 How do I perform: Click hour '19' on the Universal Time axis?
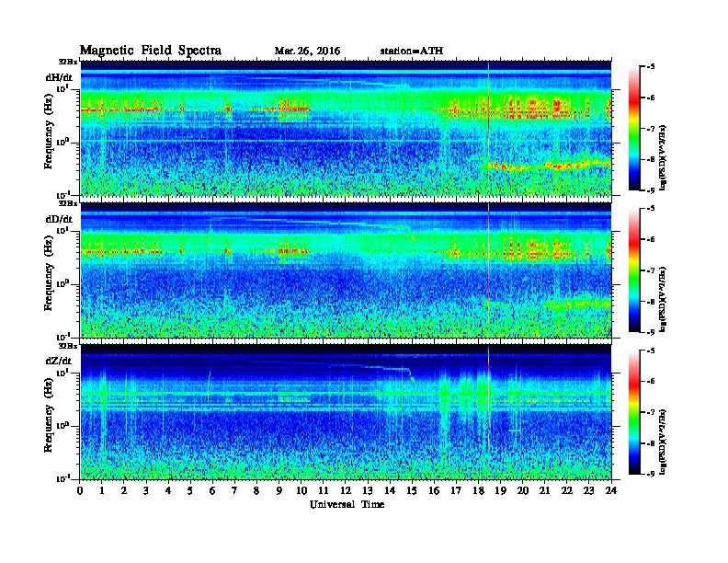point(500,491)
